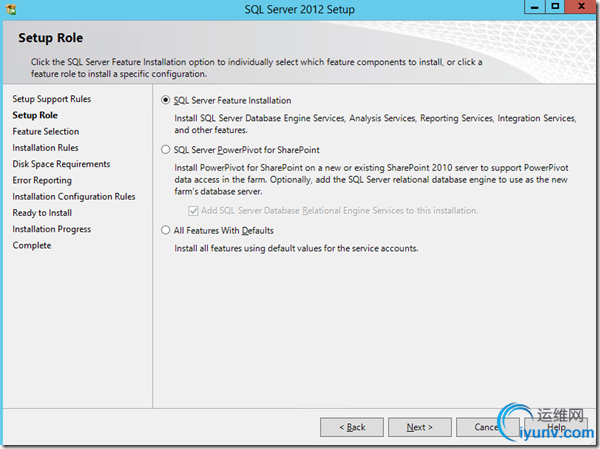
Task: Minimize the SQL Server 2012 Setup window
Action: 535,7
